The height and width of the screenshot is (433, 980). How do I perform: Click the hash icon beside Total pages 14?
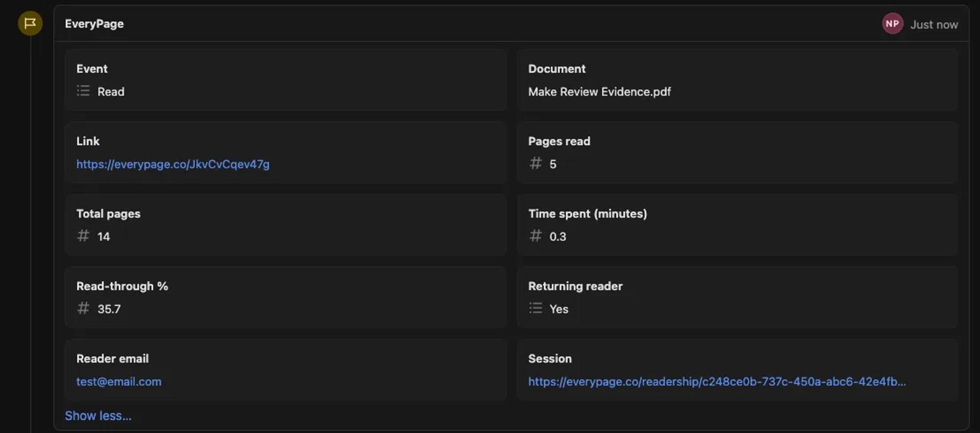click(83, 236)
